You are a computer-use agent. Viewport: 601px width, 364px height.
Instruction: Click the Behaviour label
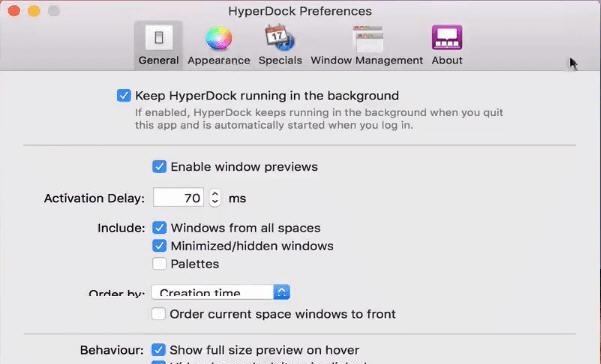[x=112, y=350]
